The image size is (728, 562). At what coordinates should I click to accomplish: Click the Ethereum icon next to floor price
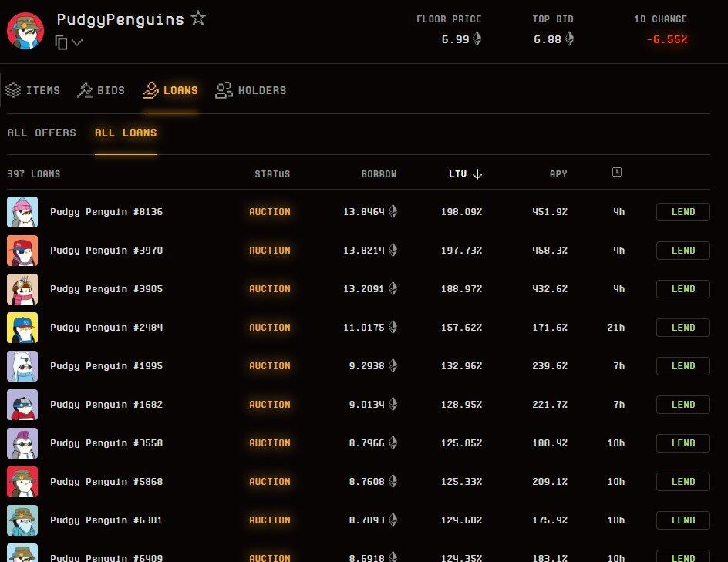(x=477, y=39)
